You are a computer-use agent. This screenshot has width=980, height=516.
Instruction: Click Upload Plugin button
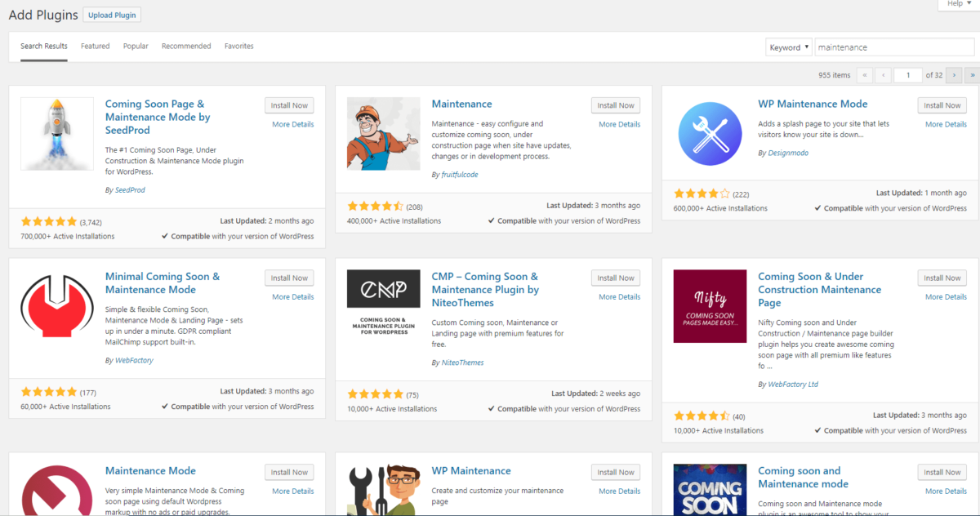112,15
